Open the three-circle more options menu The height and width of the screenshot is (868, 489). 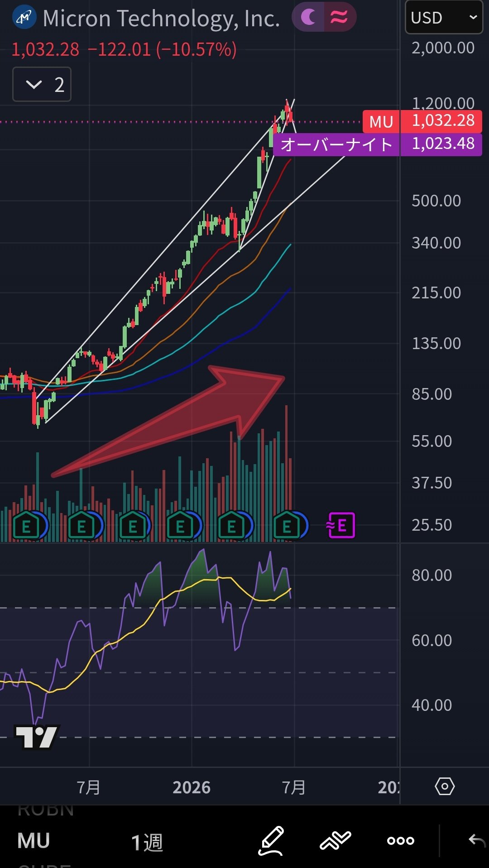(401, 841)
